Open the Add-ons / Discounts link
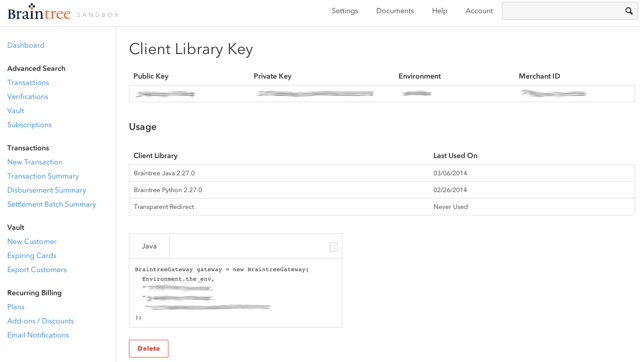 (40, 321)
